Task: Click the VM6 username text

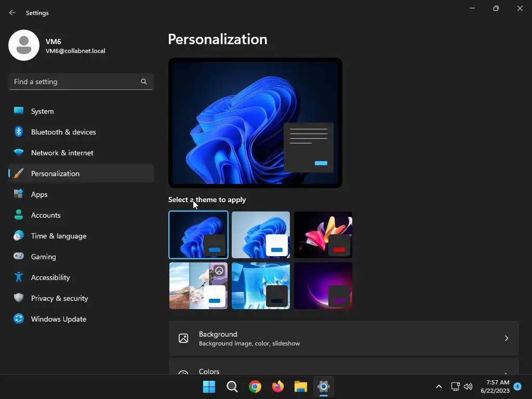Action: 54,42
